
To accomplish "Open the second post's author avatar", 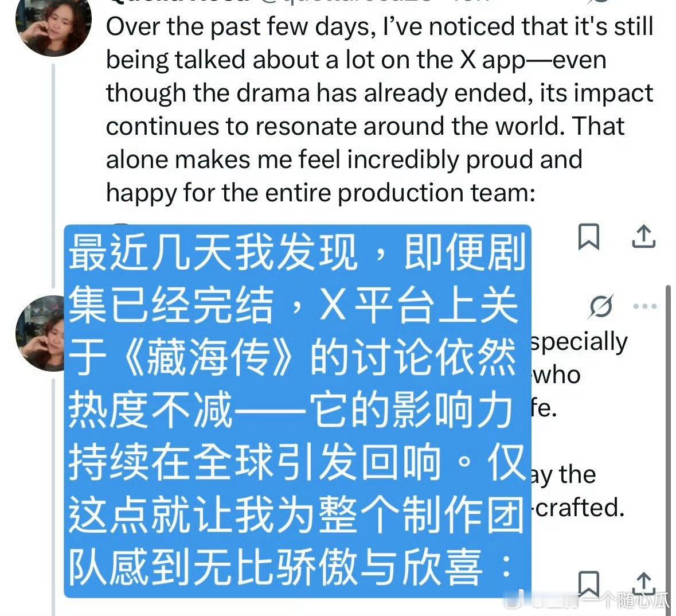I will [40, 333].
